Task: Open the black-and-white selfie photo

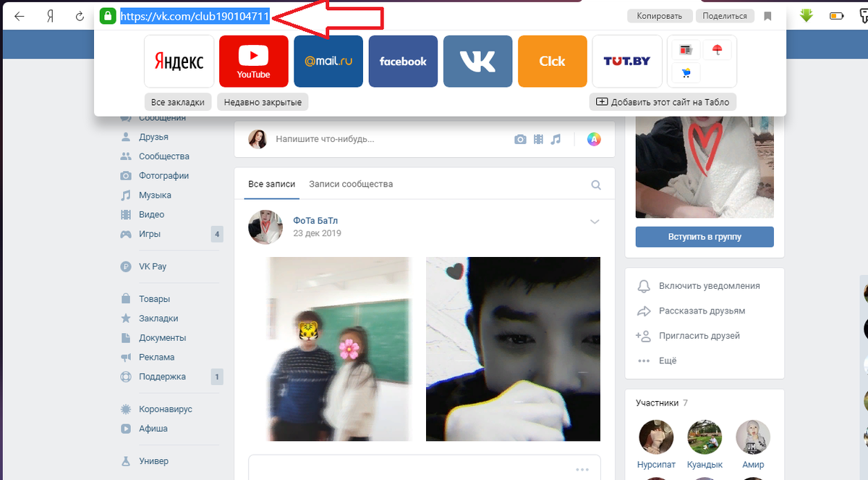Action: [x=513, y=349]
